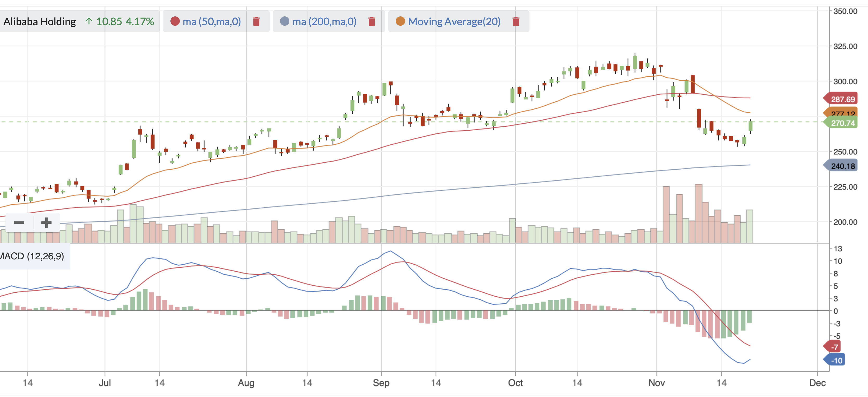
Task: Click the Jul label on time axis
Action: click(x=105, y=383)
